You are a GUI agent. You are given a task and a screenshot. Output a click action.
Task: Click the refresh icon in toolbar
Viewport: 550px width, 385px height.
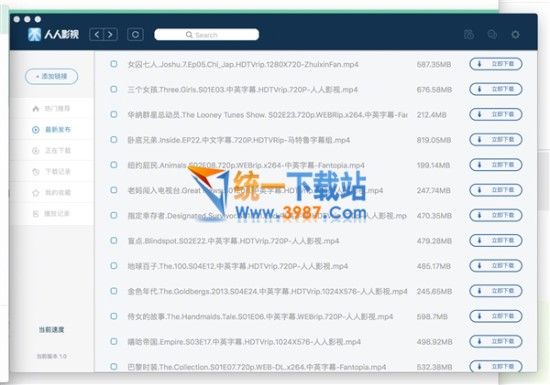coord(135,34)
